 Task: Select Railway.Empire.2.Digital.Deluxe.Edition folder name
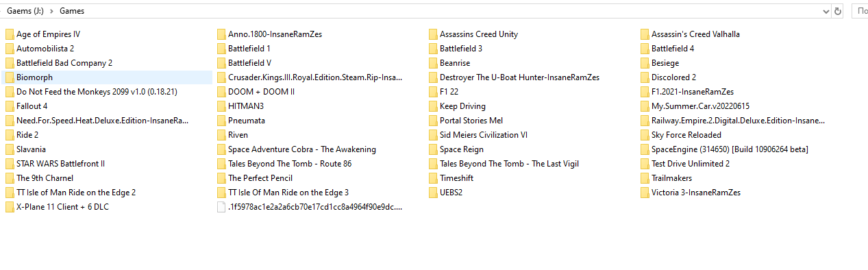coord(739,121)
